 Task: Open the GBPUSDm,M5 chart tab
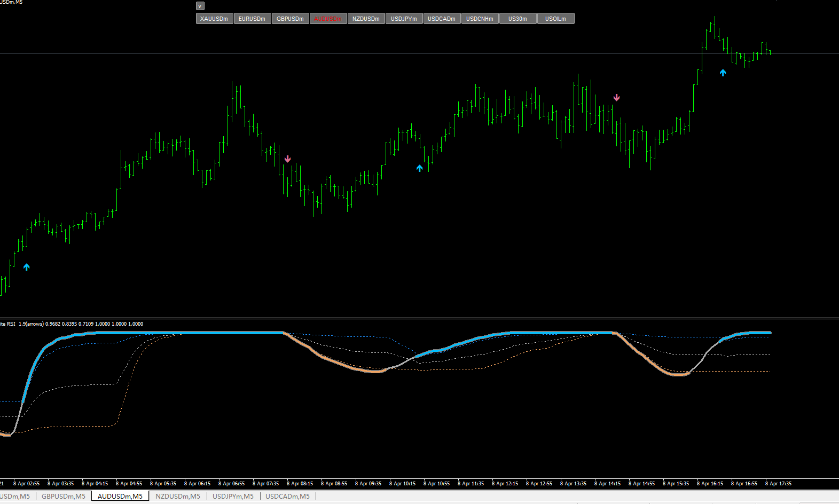coord(64,497)
